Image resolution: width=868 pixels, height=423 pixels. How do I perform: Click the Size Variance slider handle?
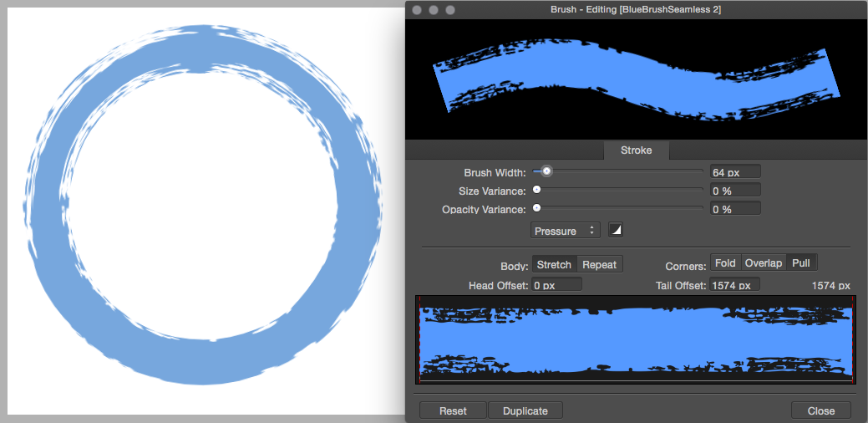point(536,190)
